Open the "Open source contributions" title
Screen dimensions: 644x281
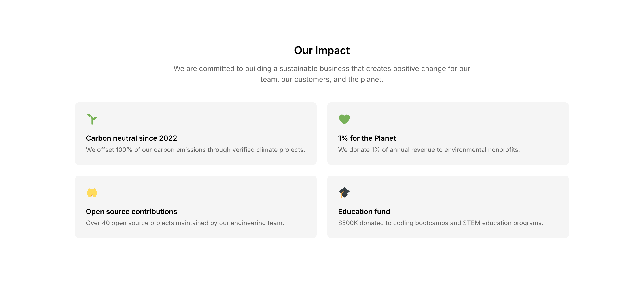[131, 212]
